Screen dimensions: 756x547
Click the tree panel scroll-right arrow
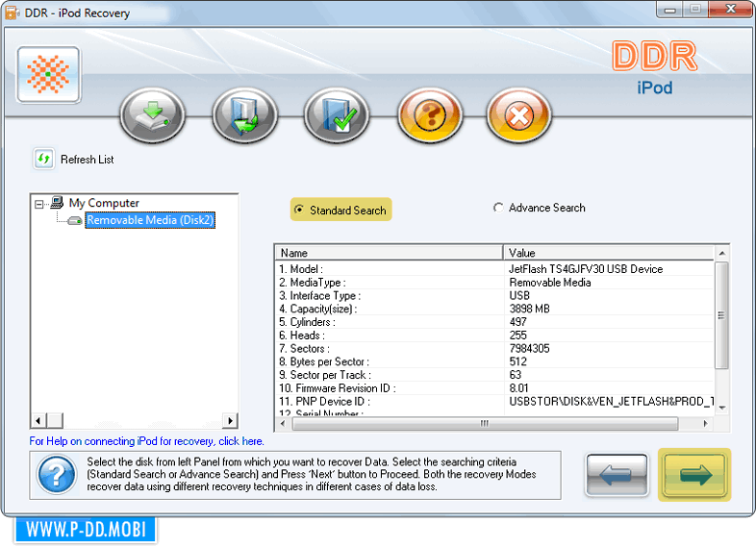230,421
